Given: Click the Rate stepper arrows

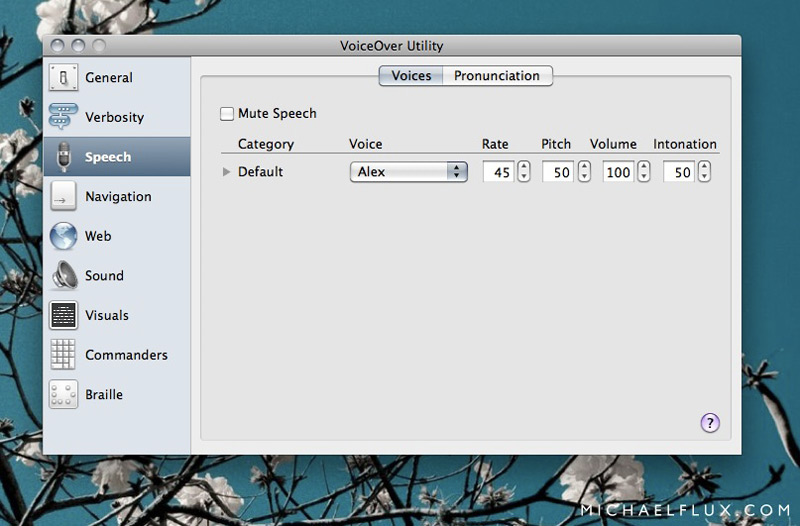Looking at the screenshot, I should [x=523, y=172].
